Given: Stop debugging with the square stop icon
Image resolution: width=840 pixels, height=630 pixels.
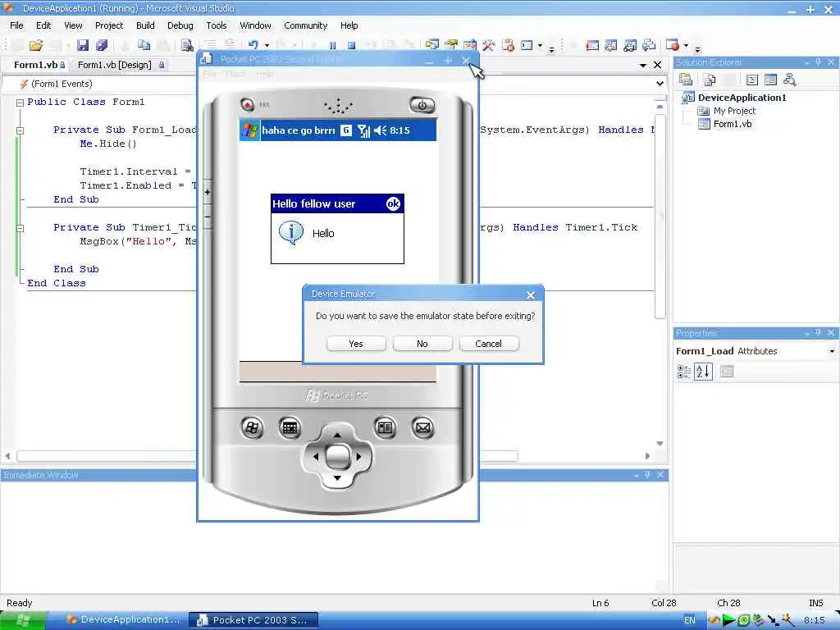Looking at the screenshot, I should pyautogui.click(x=351, y=46).
